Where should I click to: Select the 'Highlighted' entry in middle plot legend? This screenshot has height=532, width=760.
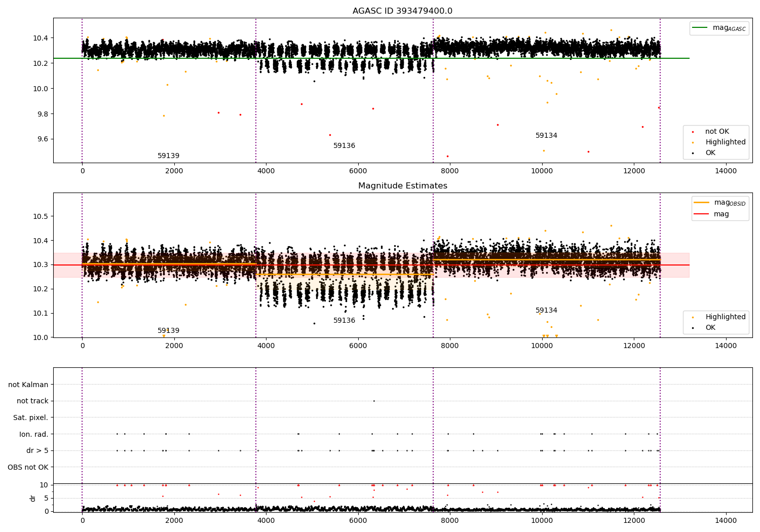point(725,317)
